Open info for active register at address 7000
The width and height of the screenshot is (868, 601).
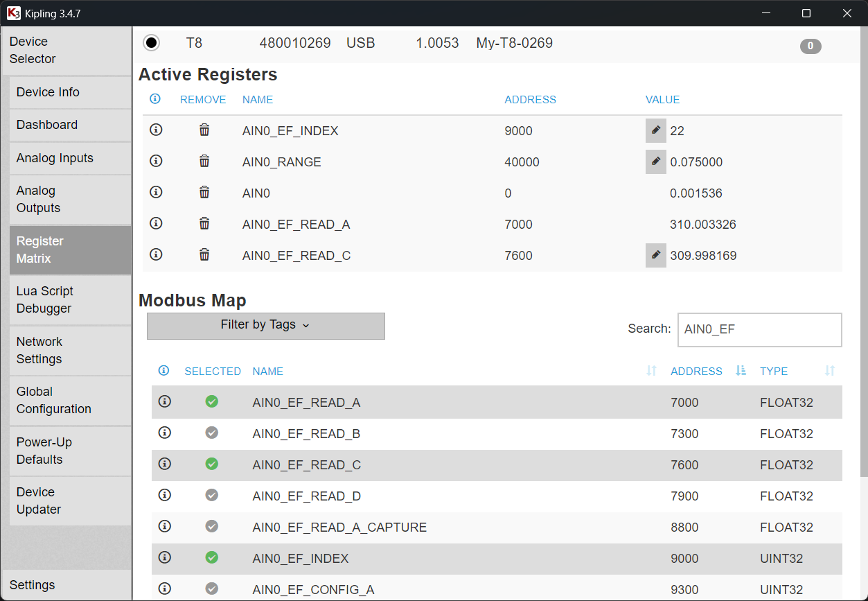156,223
